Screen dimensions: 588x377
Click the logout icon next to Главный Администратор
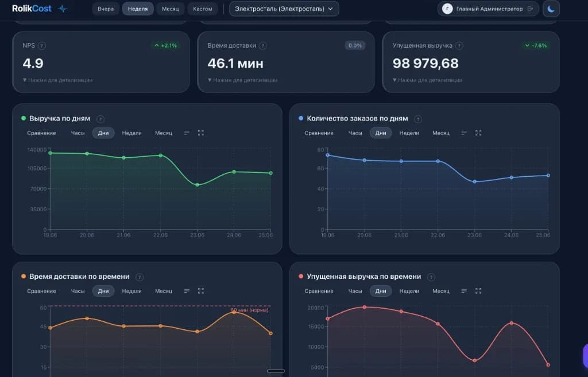(530, 9)
